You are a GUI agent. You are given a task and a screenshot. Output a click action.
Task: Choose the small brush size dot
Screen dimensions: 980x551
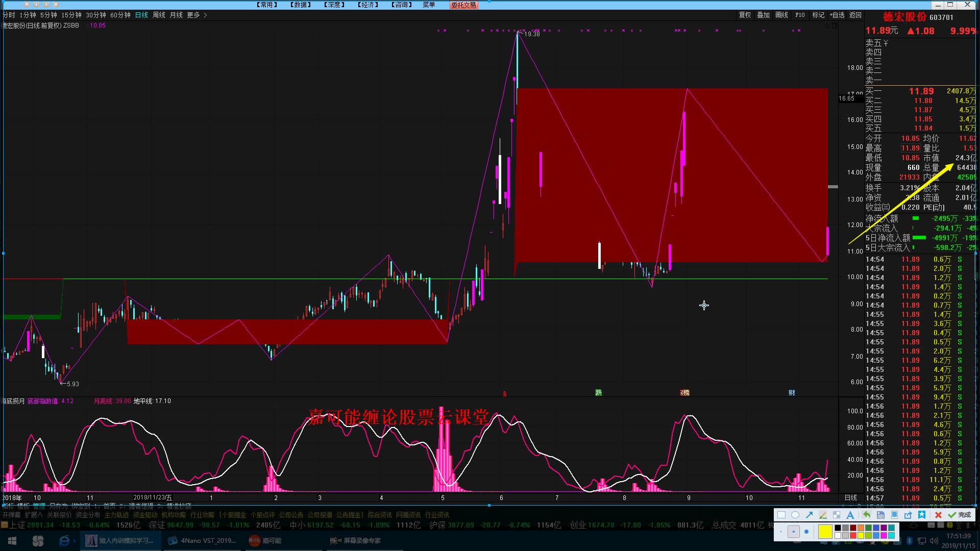(781, 532)
